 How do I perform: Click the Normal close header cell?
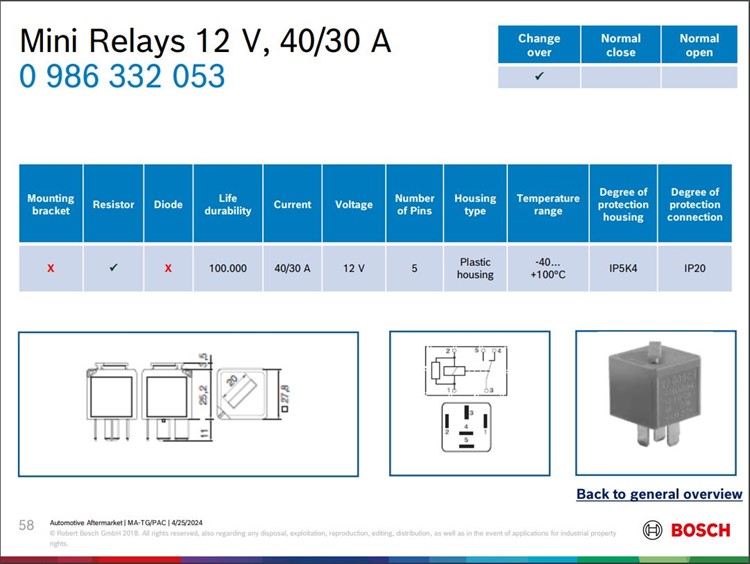620,45
